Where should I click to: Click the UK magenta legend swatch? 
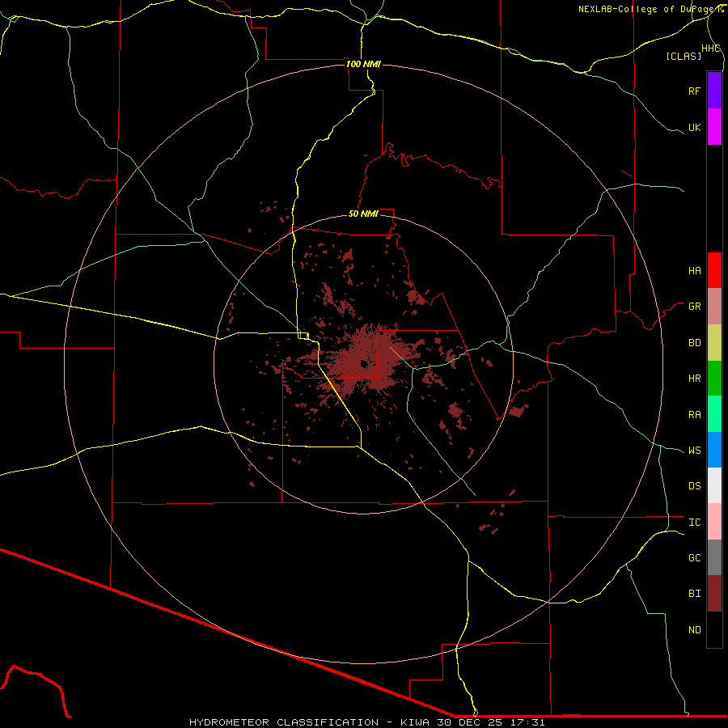[x=714, y=127]
